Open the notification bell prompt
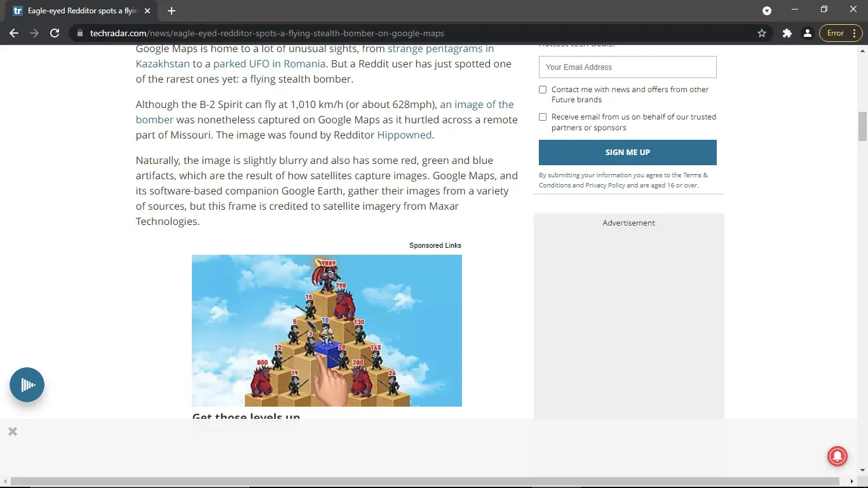The width and height of the screenshot is (868, 488). 837,456
